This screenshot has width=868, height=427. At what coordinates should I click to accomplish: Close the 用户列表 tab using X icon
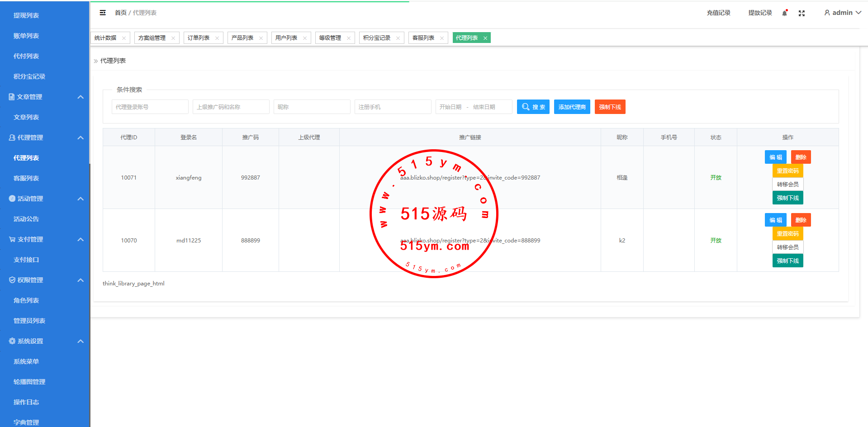click(305, 38)
